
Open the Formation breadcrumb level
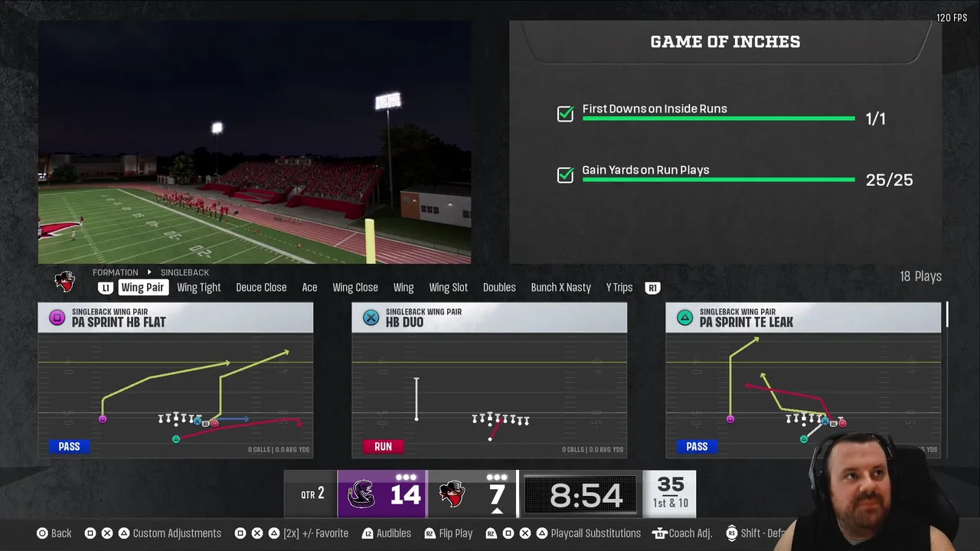point(116,272)
